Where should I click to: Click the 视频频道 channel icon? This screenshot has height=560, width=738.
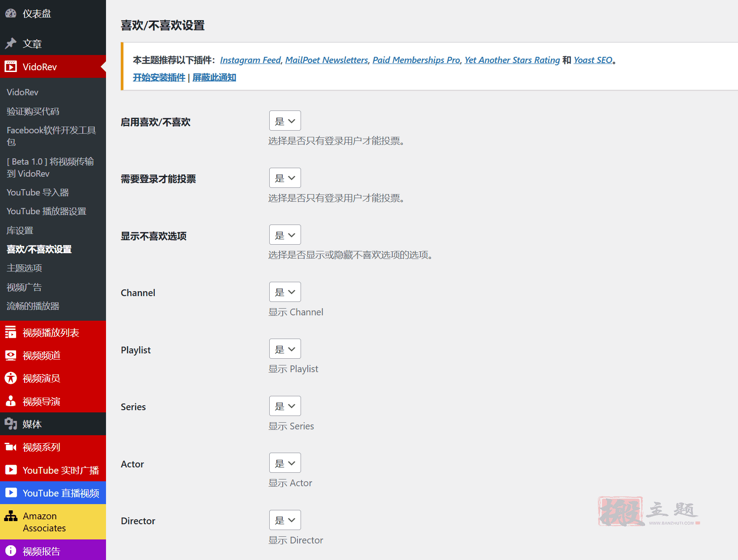[x=11, y=355]
